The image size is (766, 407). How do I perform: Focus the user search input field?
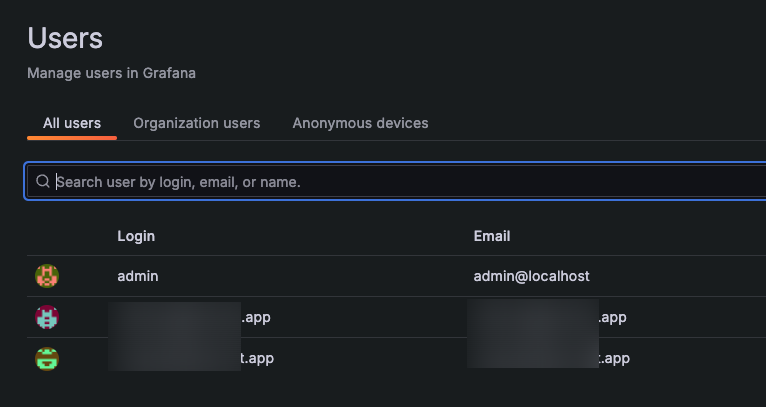(x=400, y=182)
